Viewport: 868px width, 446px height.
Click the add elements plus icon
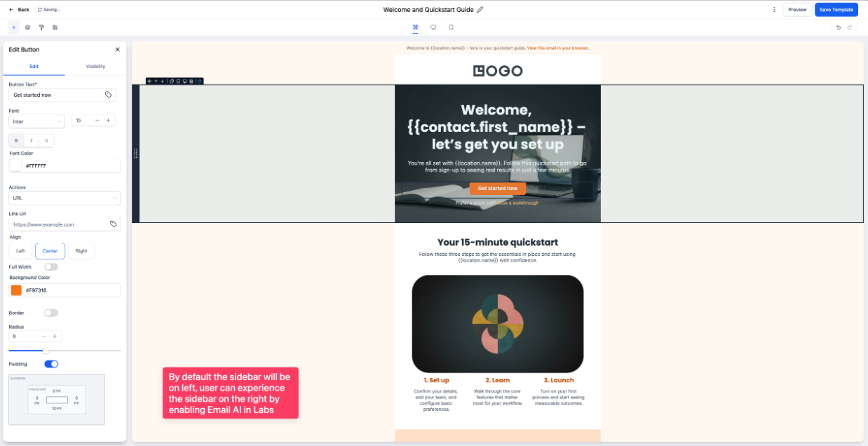click(14, 27)
